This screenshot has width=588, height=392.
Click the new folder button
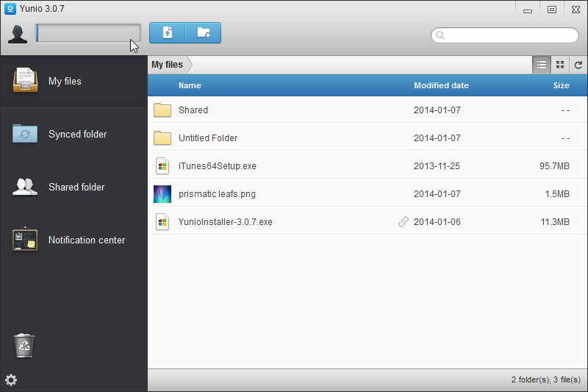(x=204, y=32)
